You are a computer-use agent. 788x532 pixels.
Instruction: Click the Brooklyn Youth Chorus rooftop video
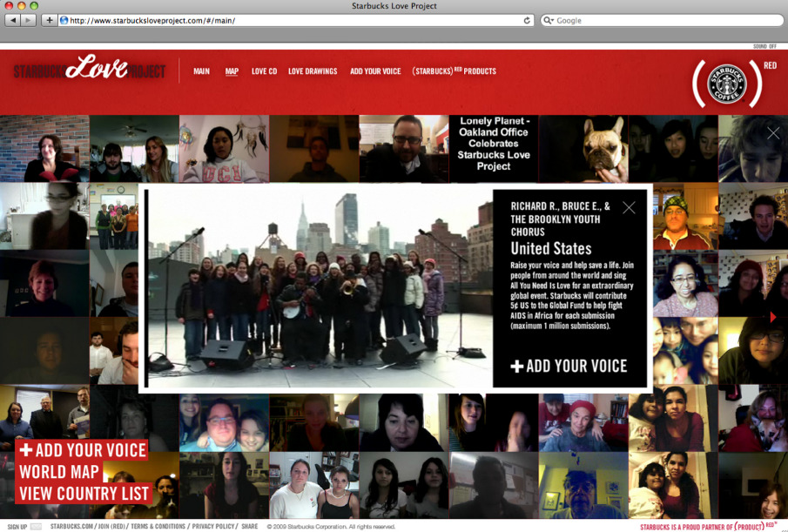pos(320,288)
